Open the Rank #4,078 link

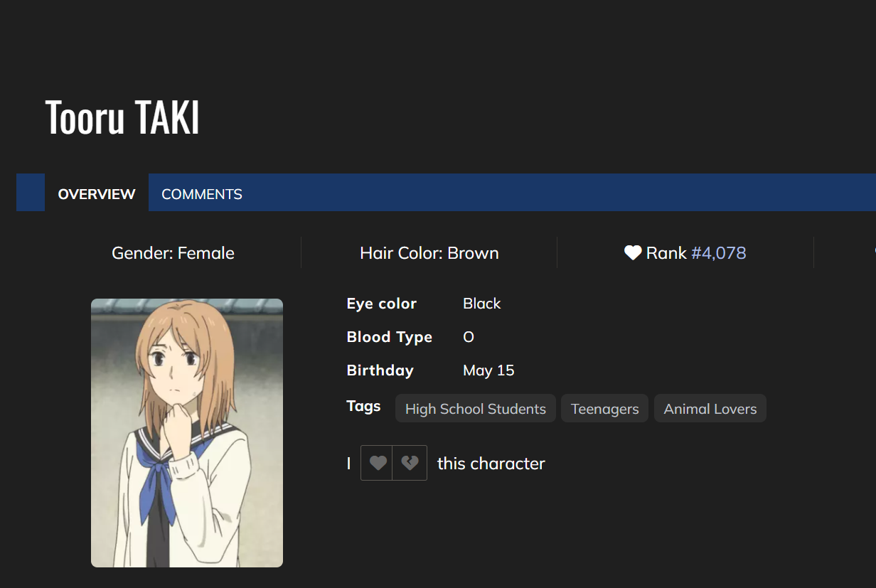(x=718, y=253)
